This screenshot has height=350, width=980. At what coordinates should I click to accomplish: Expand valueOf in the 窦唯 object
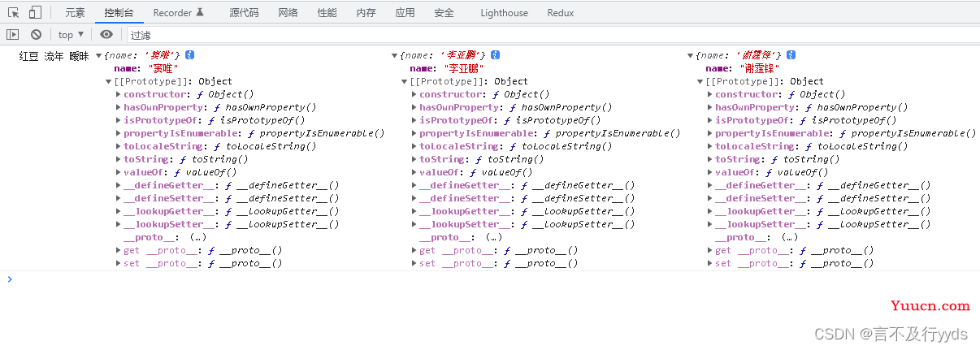(119, 172)
